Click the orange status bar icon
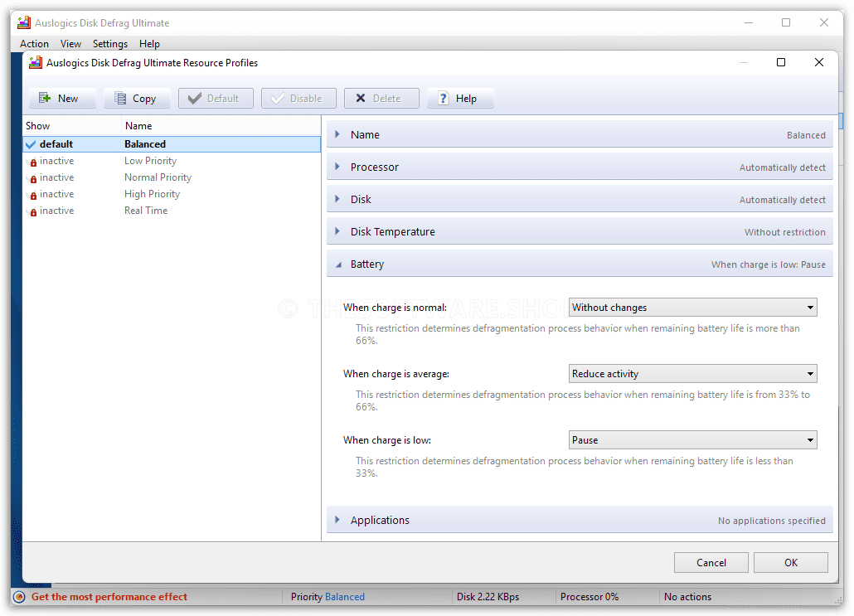The image size is (854, 616). click(x=19, y=597)
